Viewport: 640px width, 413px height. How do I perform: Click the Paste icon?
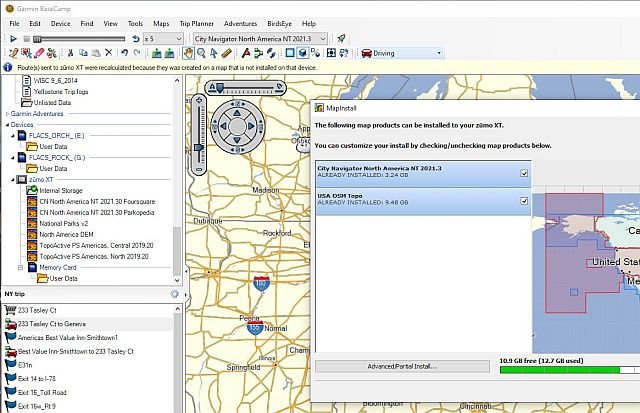(x=96, y=53)
